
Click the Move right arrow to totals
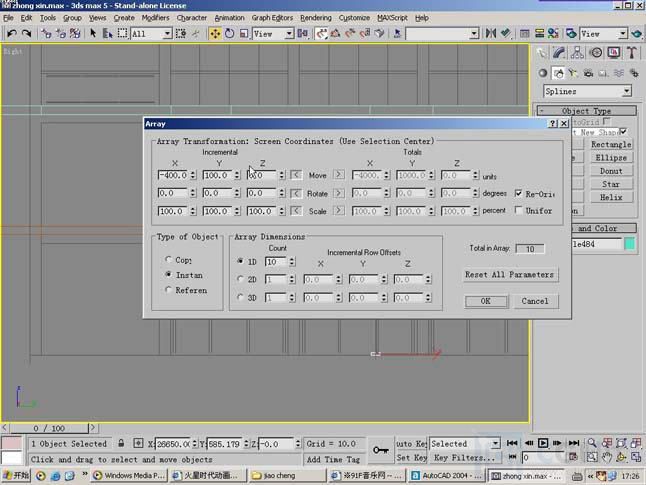[x=339, y=175]
